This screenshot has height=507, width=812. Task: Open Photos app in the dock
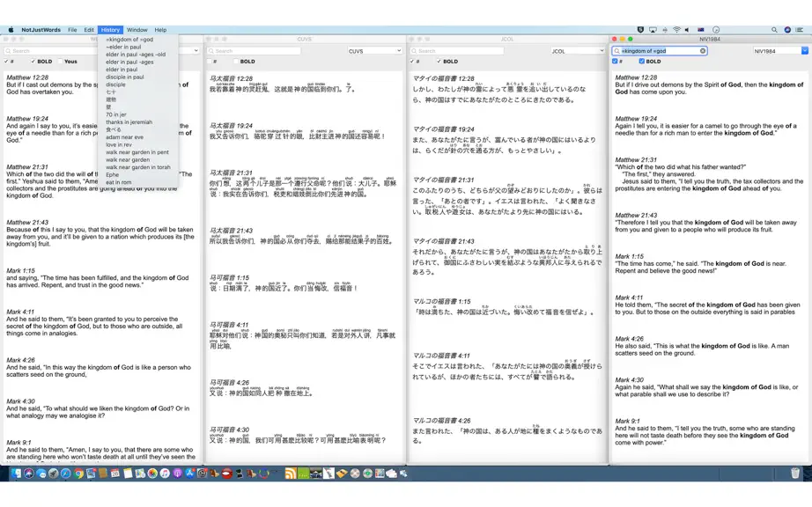point(152,474)
